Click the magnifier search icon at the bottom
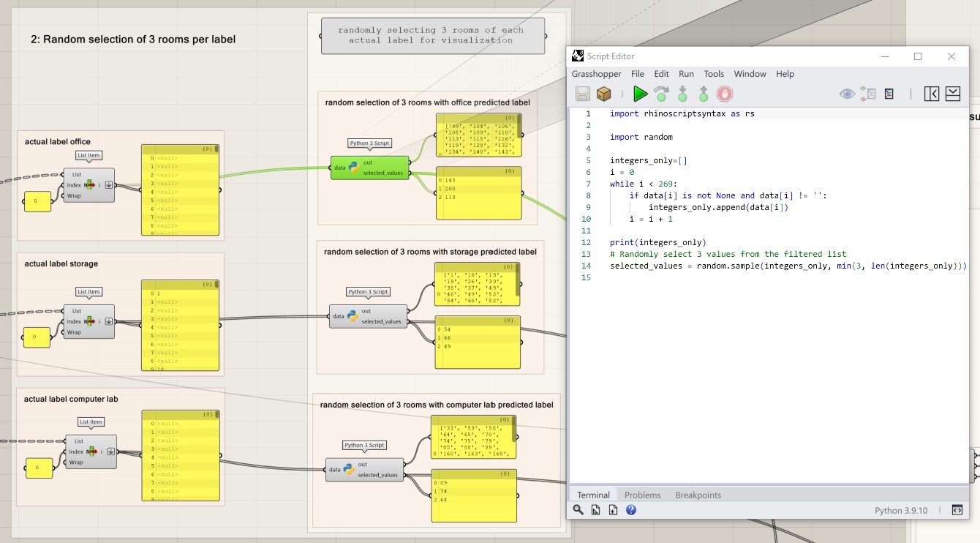Viewport: 980px width, 543px height. [x=578, y=510]
